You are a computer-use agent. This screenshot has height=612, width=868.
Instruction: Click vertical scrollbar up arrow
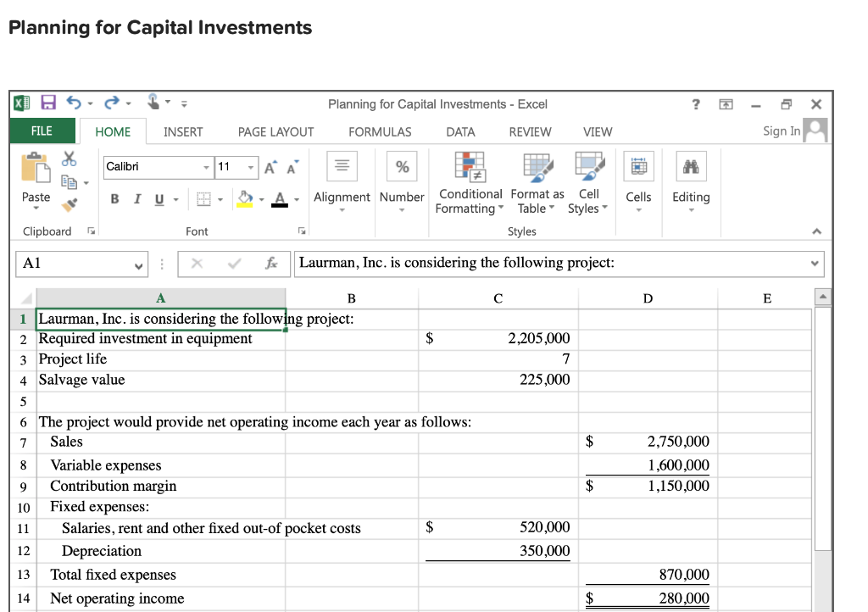pyautogui.click(x=822, y=298)
